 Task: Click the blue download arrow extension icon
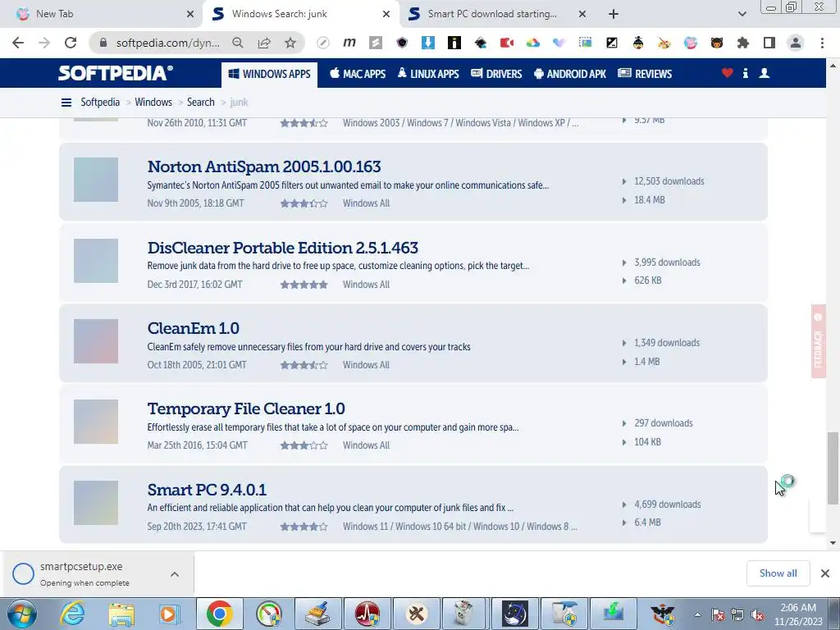coord(428,43)
